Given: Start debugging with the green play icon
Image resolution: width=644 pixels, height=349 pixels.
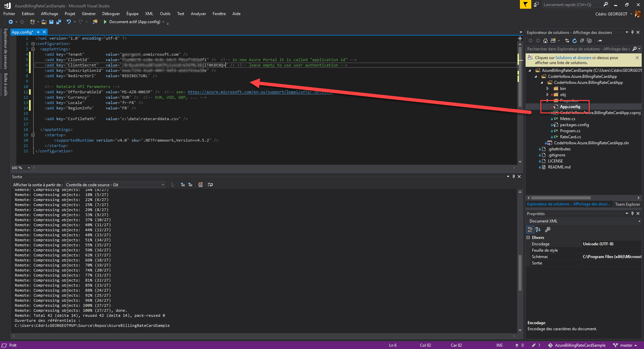Looking at the screenshot, I should point(105,22).
